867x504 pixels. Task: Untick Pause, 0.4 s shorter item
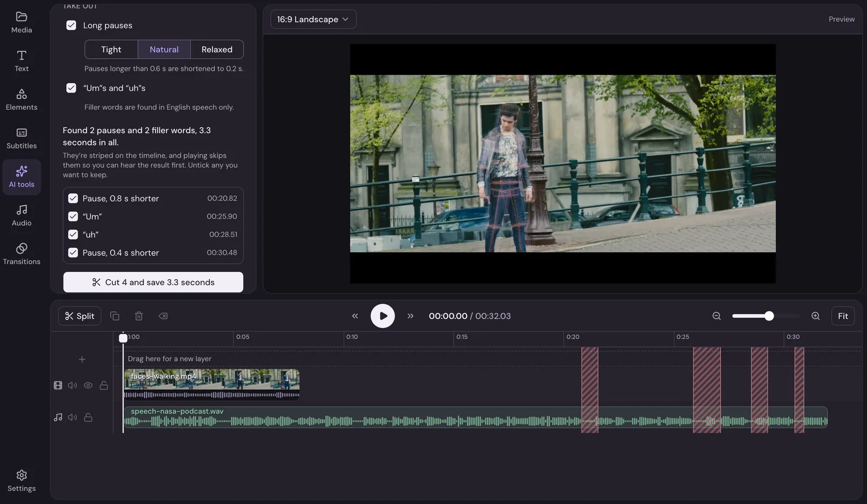(73, 253)
